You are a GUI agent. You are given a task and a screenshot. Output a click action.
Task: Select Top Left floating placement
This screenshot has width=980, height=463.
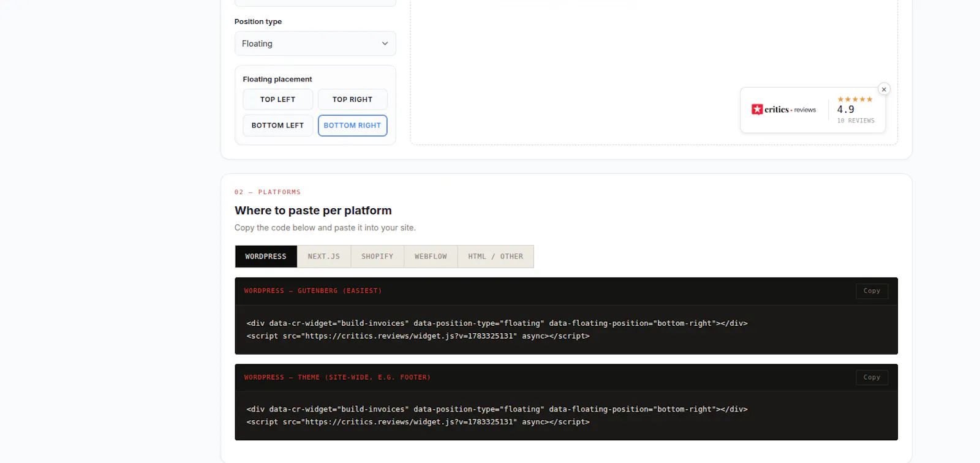point(277,99)
